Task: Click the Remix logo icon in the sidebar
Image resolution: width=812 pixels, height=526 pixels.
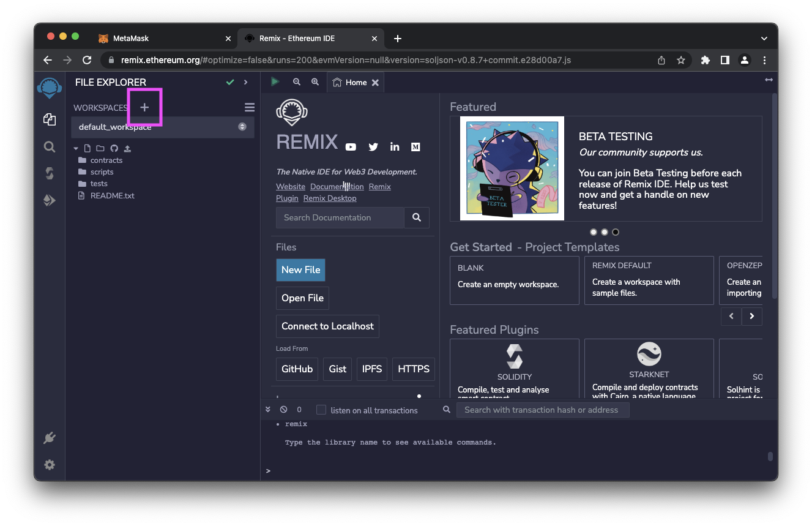Action: (x=50, y=89)
